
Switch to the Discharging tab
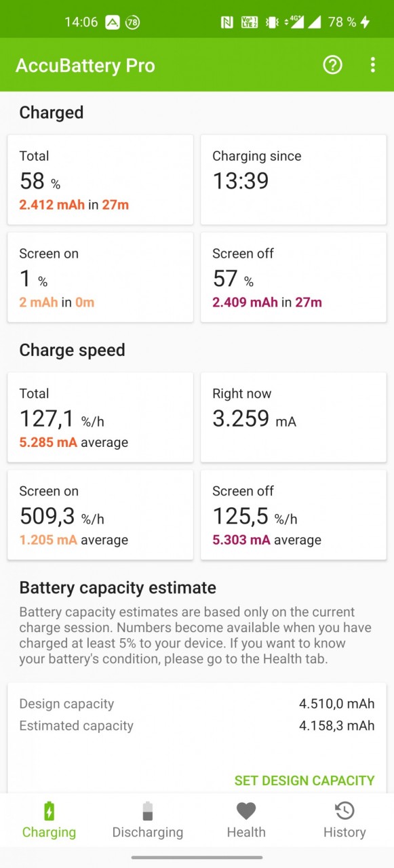(x=148, y=820)
